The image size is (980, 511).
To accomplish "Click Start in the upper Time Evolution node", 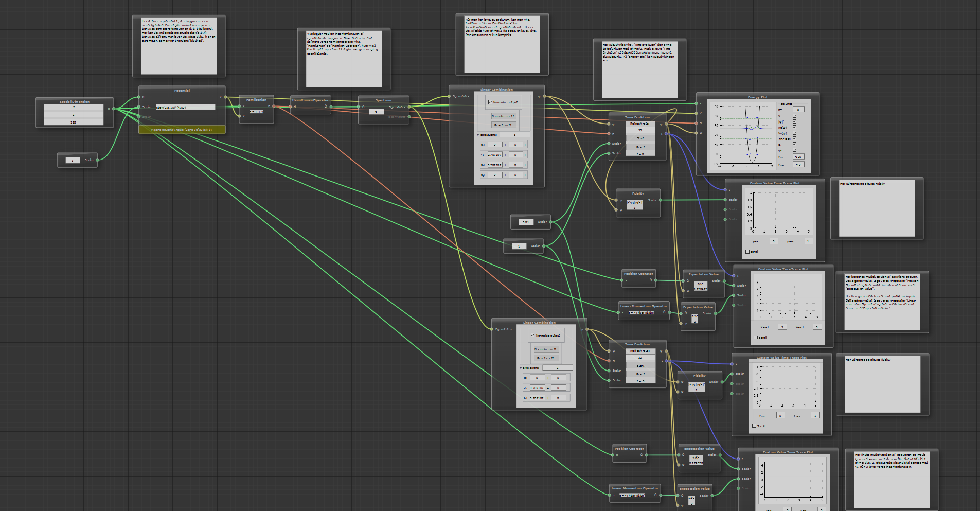I will click(x=640, y=138).
